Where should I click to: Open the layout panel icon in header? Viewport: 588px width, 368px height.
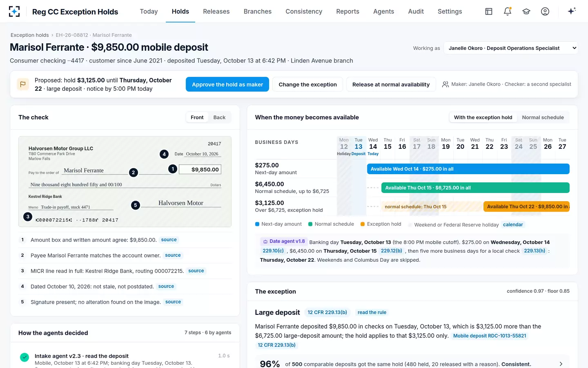(489, 11)
